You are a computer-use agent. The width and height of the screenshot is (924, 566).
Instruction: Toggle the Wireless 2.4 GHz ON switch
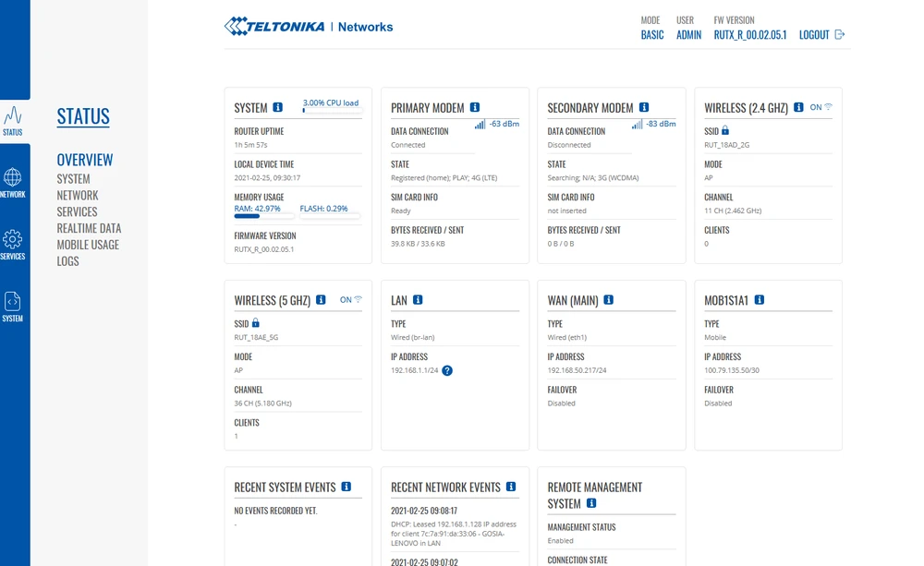click(821, 108)
